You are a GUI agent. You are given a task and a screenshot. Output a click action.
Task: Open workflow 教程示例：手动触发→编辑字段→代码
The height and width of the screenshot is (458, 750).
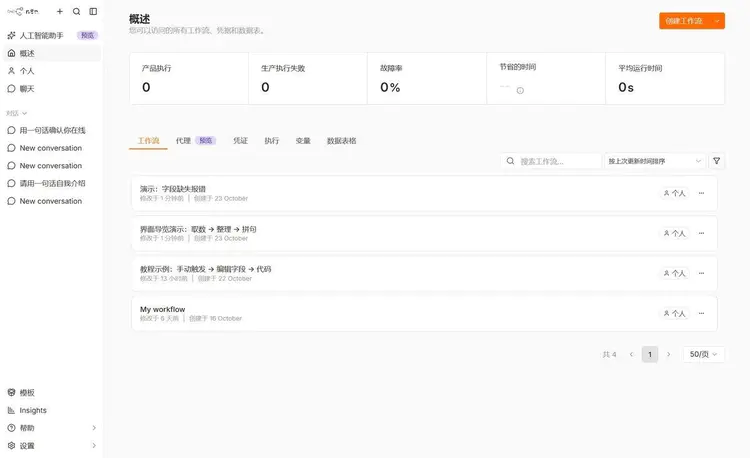coord(424,273)
